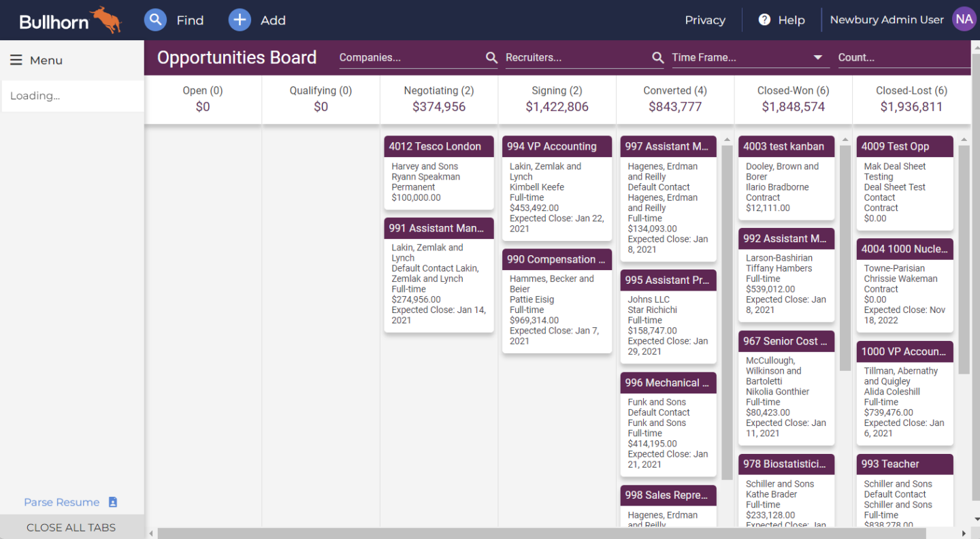Viewport: 980px width, 539px height.
Task: Click the Add label in header
Action: [x=273, y=20]
